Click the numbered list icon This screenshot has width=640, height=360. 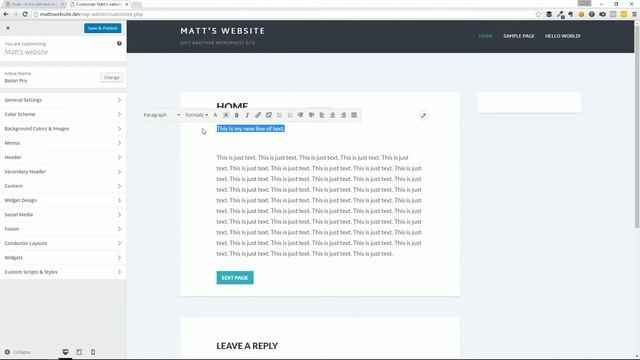[x=290, y=115]
